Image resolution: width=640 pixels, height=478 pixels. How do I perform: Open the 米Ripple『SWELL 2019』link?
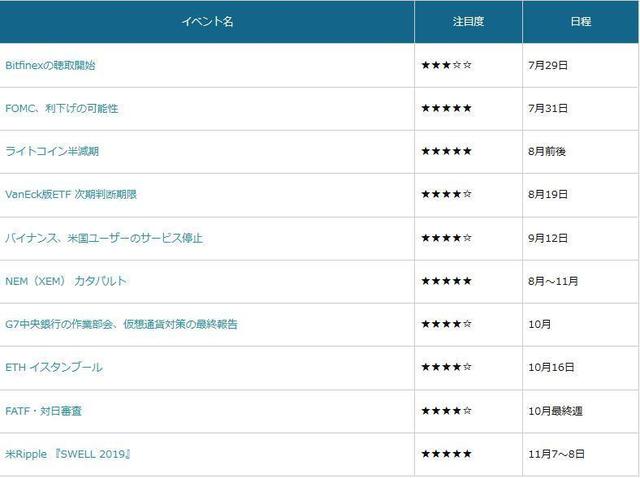(68, 454)
